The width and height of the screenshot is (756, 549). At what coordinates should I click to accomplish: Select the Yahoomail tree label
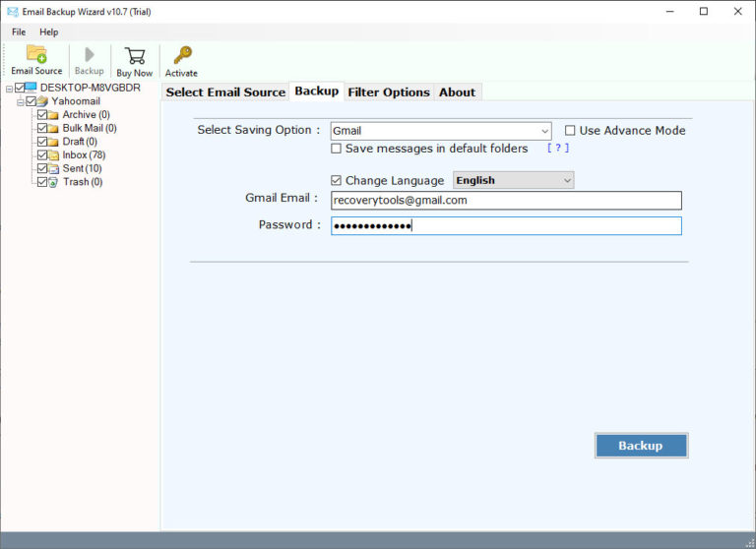click(76, 100)
